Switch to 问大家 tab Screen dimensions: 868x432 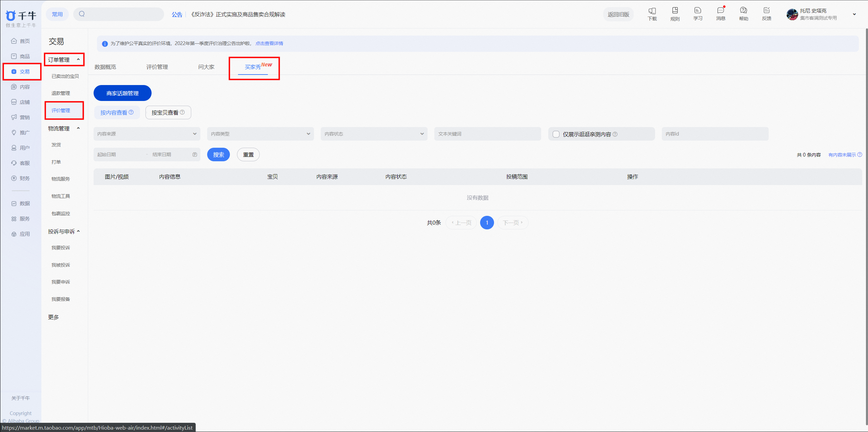click(206, 67)
